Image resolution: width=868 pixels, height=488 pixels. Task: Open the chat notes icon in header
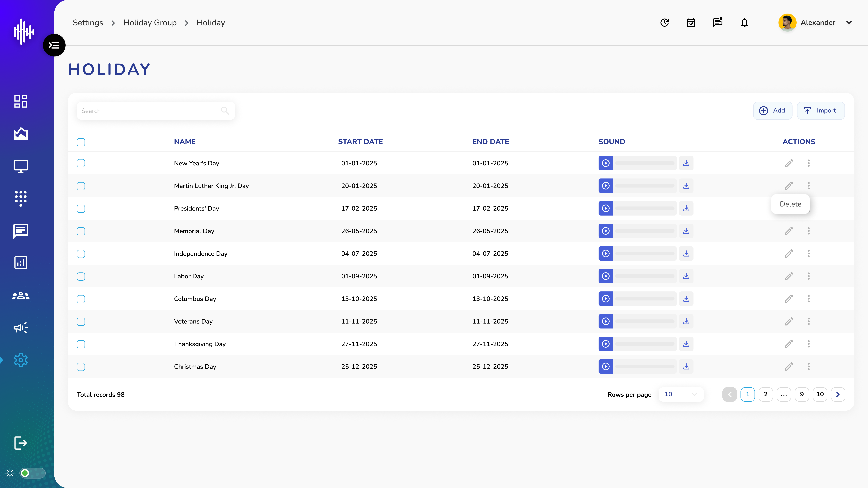[718, 22]
